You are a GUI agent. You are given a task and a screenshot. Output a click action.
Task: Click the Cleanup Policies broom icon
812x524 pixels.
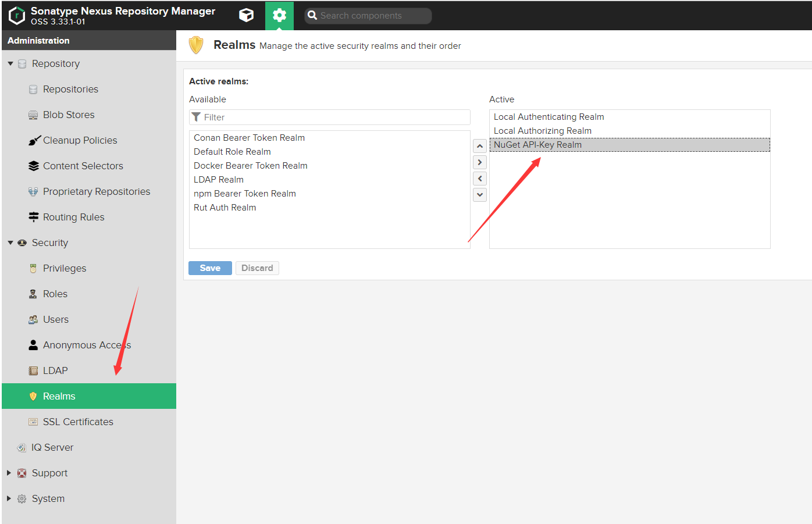(x=34, y=140)
